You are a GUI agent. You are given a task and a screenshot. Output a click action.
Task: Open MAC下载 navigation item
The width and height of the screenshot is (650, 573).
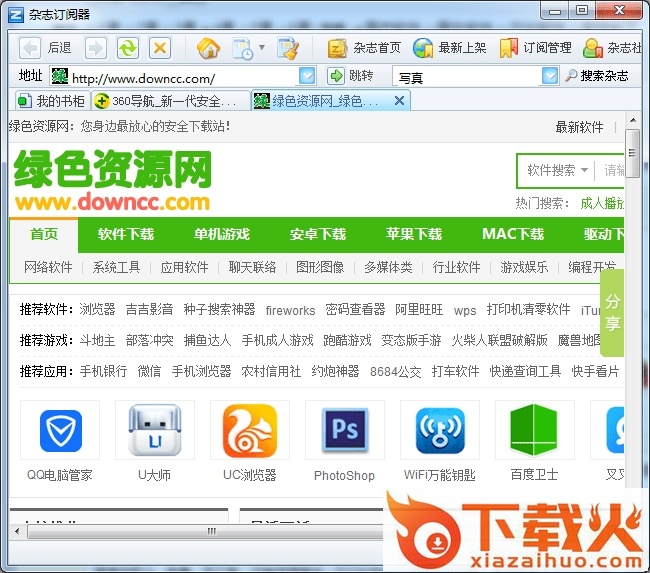(x=513, y=234)
